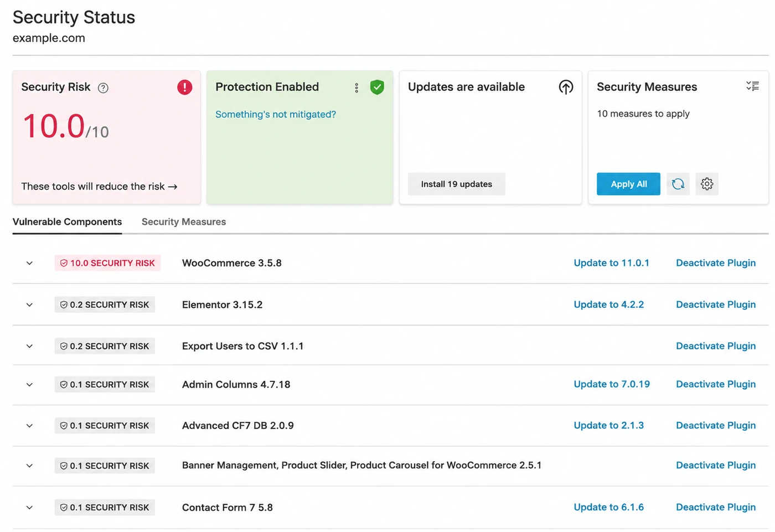Click the Admin Columns 4.7.18 name

tap(236, 384)
